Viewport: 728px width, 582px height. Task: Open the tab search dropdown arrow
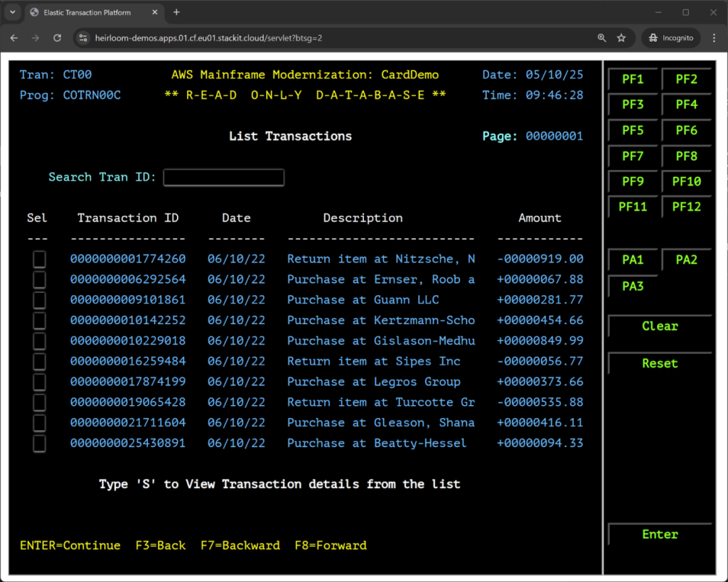[13, 13]
